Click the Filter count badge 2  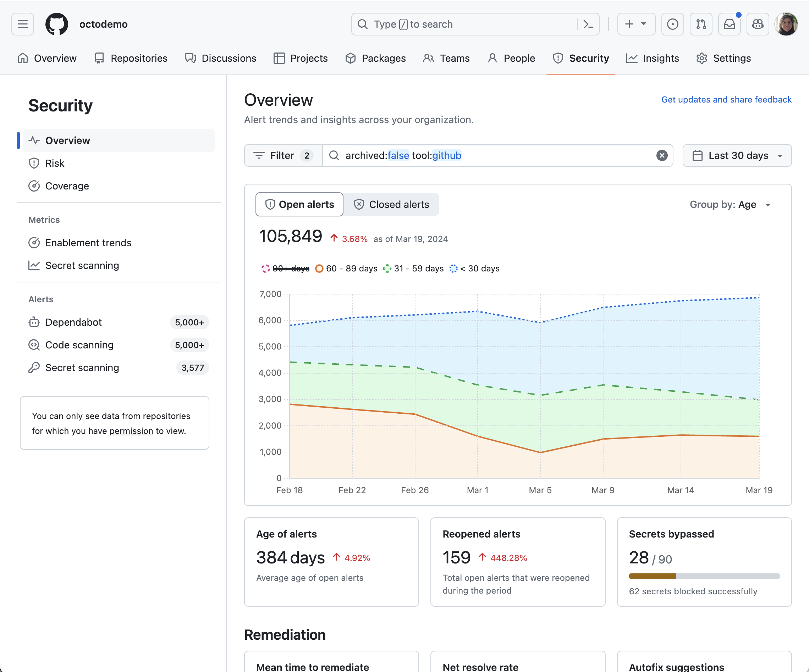(307, 156)
